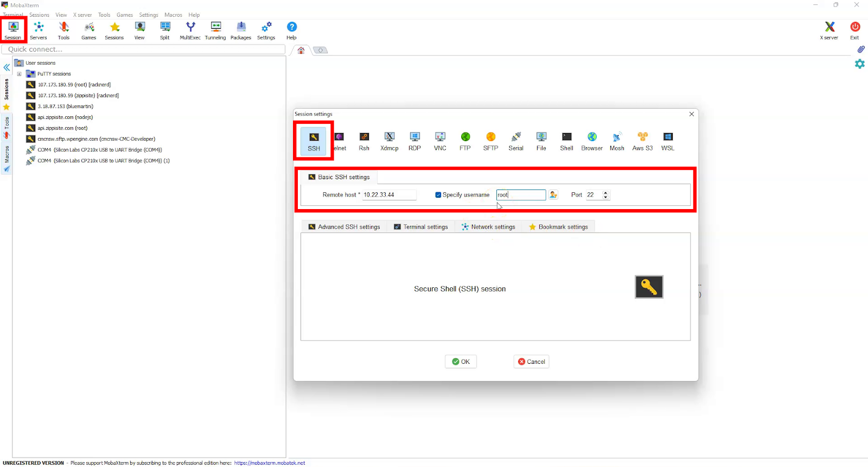Click the Session toolbar icon
The height and width of the screenshot is (467, 868).
point(13,30)
